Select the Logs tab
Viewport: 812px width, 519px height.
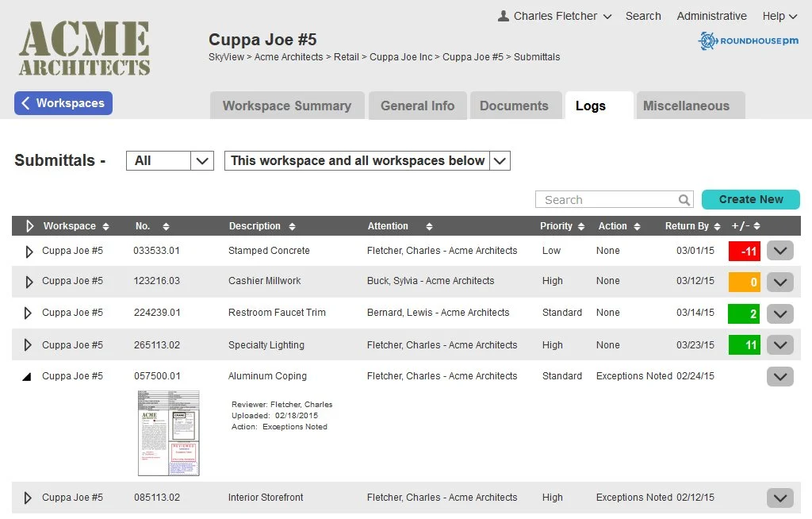click(x=599, y=106)
